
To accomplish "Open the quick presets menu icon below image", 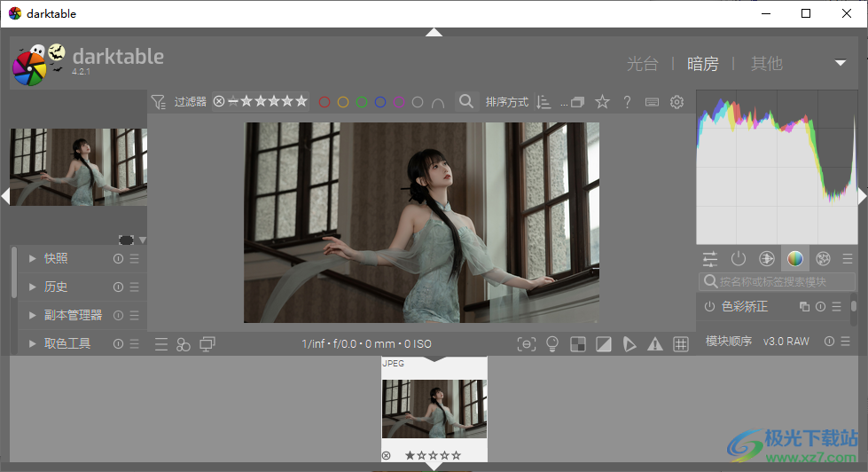I will coord(161,344).
